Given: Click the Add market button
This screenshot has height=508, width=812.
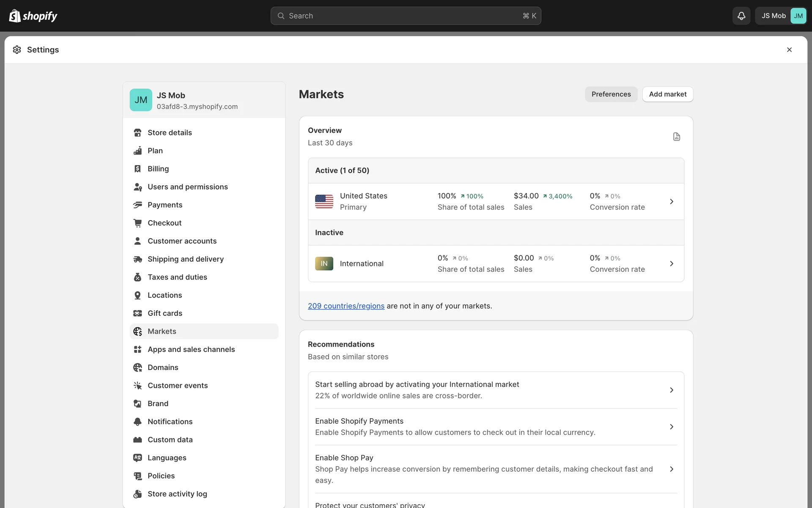Looking at the screenshot, I should [667, 94].
